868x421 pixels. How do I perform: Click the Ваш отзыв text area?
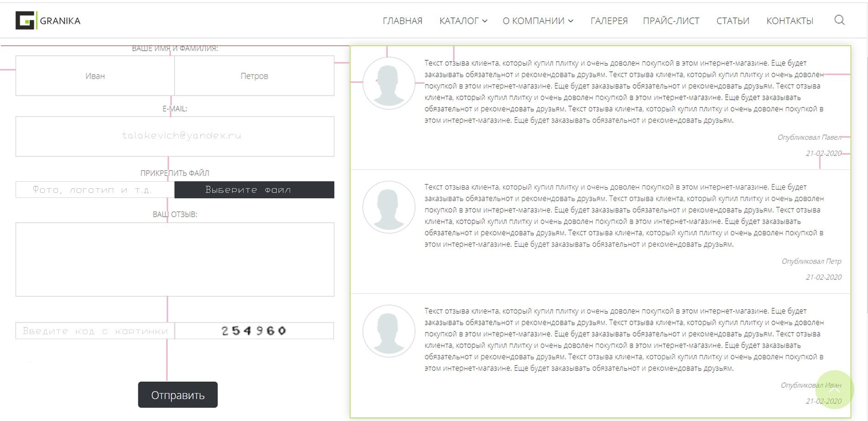coord(175,260)
